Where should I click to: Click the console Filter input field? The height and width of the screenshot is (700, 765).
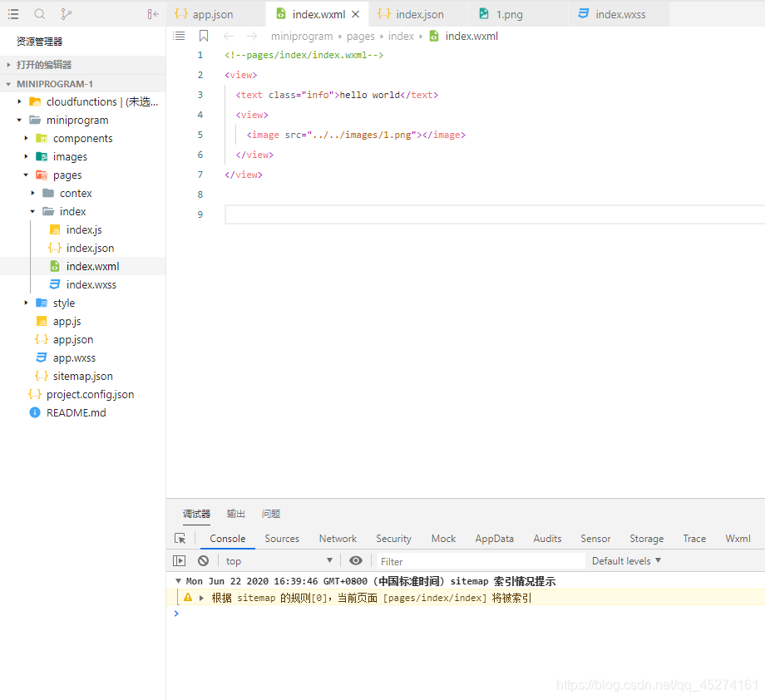481,561
